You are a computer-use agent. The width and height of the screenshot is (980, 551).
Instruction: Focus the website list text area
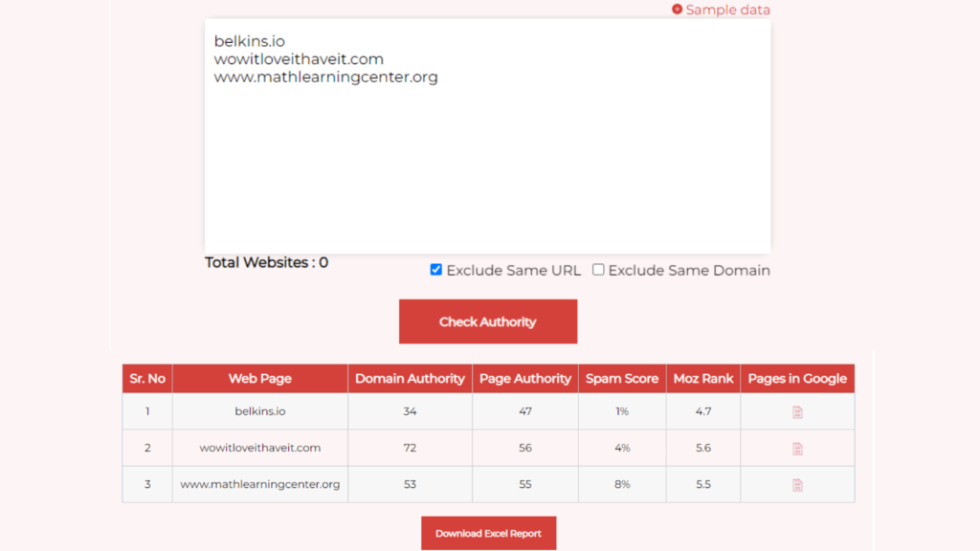pos(487,136)
